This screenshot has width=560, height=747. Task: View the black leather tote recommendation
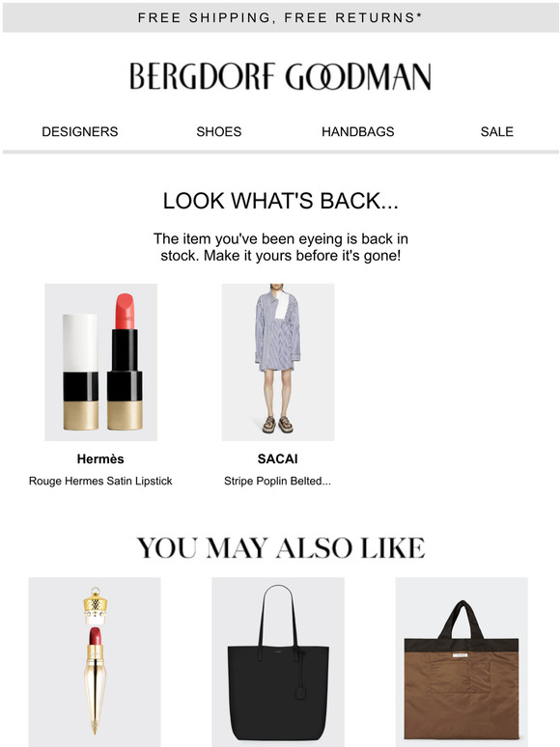click(x=278, y=662)
